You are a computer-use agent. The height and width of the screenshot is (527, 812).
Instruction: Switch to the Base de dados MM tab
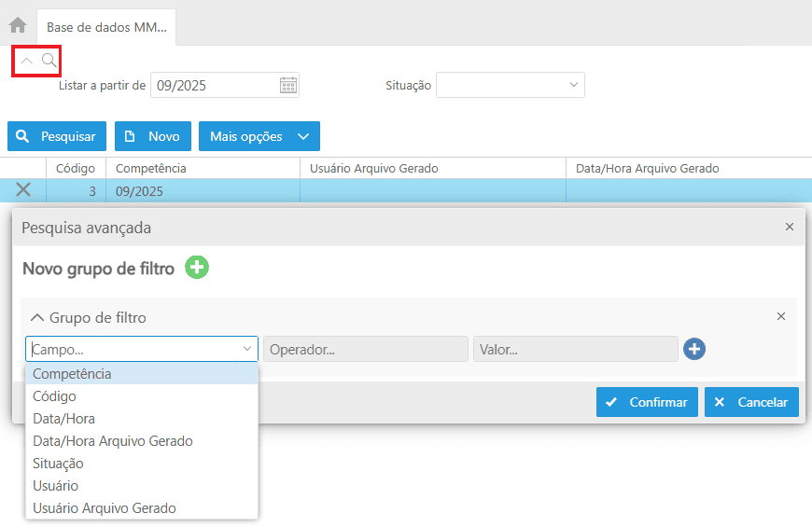point(106,27)
